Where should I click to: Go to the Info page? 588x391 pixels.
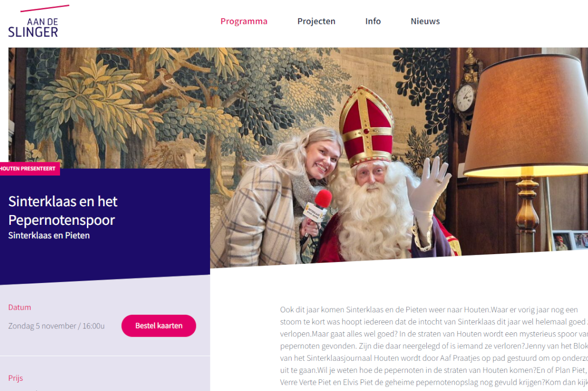coord(373,22)
